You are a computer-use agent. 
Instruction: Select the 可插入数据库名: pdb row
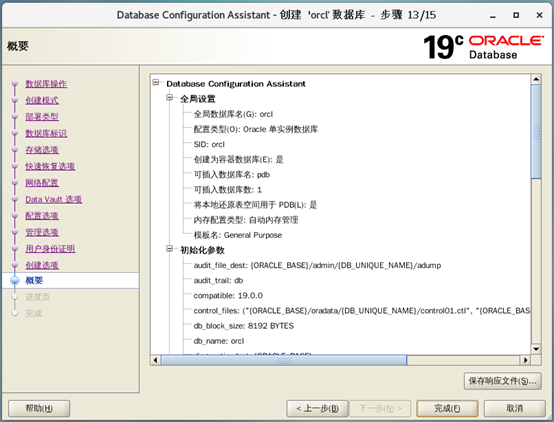pyautogui.click(x=232, y=175)
